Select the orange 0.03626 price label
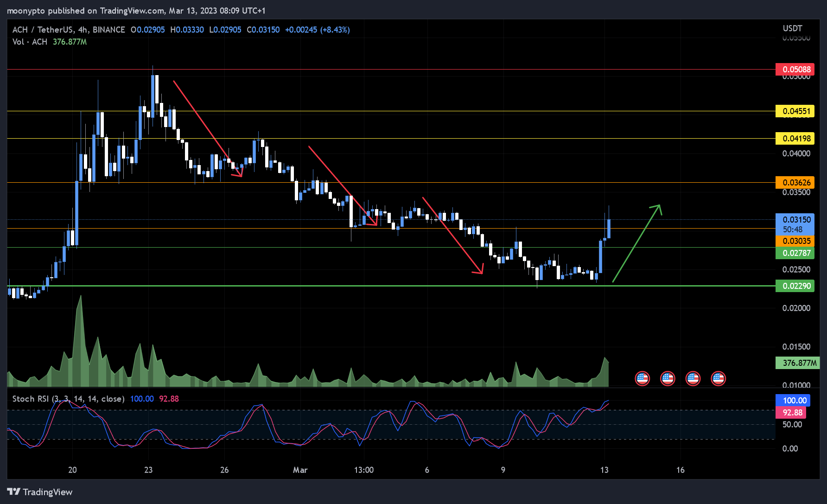827x504 pixels. [795, 183]
